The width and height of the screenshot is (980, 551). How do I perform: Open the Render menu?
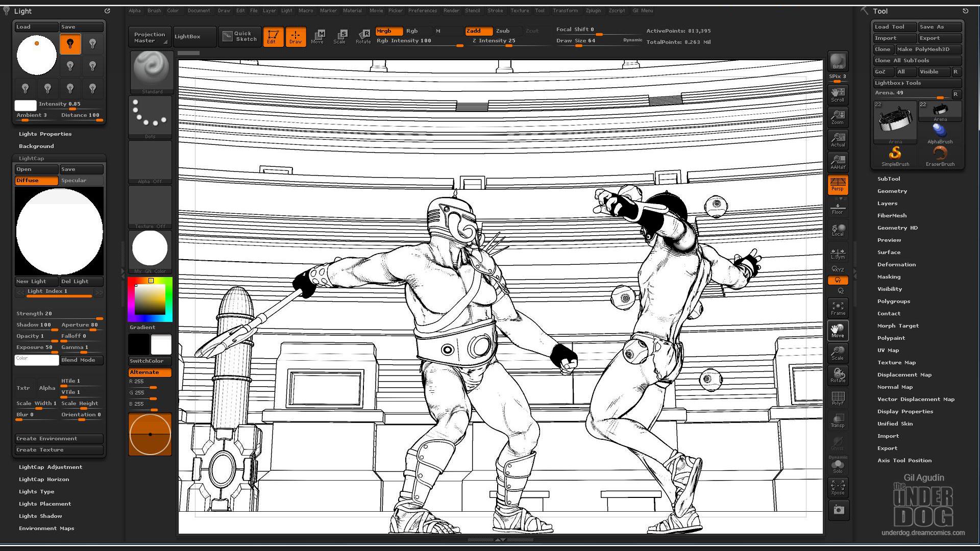point(451,11)
